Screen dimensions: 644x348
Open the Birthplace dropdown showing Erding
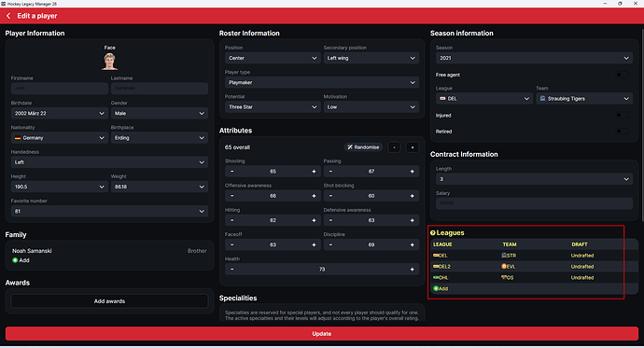[160, 138]
